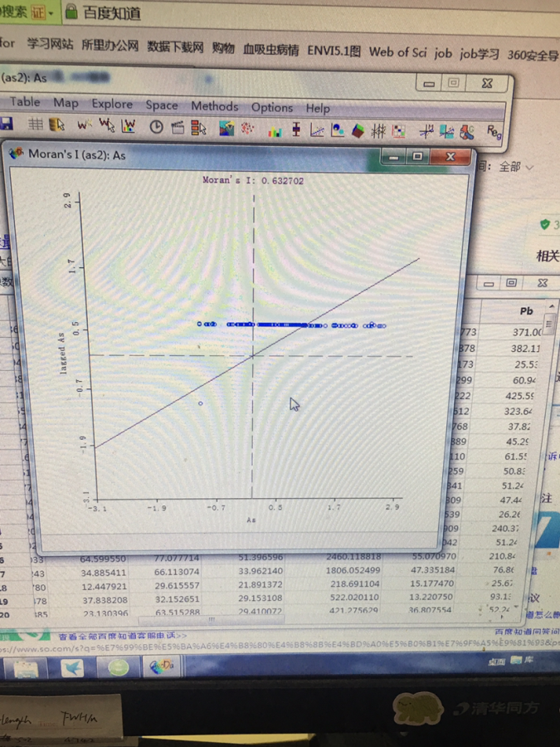Viewport: 560px width, 747px height.
Task: Click the category editor icon
Action: coord(198,128)
